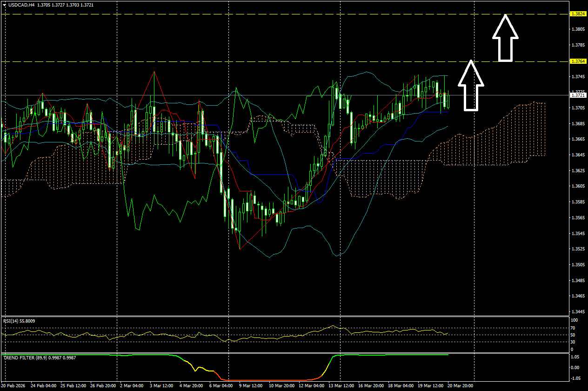
Task: Click the 20 Mar 20:00 time label
Action: pyautogui.click(x=461, y=386)
